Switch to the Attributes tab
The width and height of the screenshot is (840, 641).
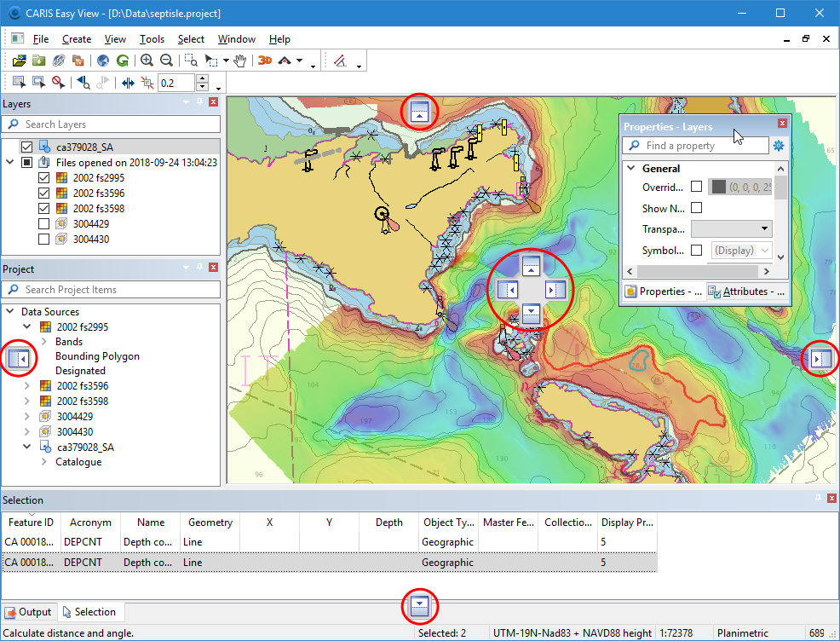point(745,292)
